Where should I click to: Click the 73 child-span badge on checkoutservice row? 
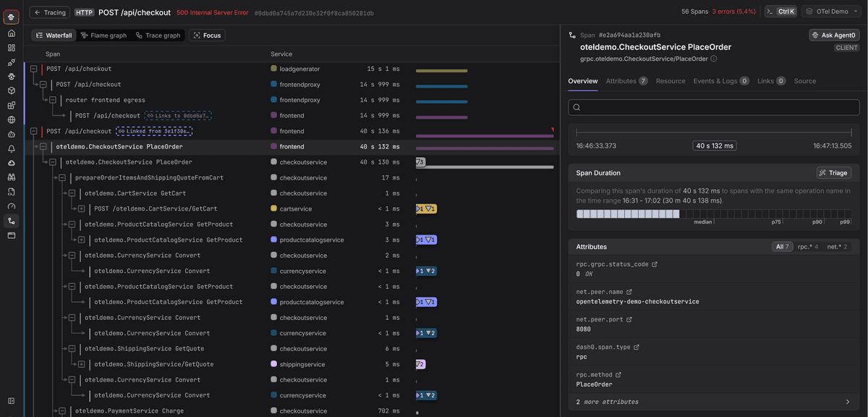(x=420, y=162)
